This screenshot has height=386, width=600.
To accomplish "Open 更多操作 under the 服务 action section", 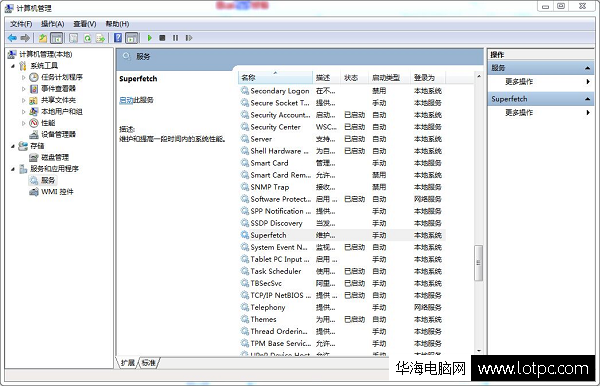I will coord(519,81).
